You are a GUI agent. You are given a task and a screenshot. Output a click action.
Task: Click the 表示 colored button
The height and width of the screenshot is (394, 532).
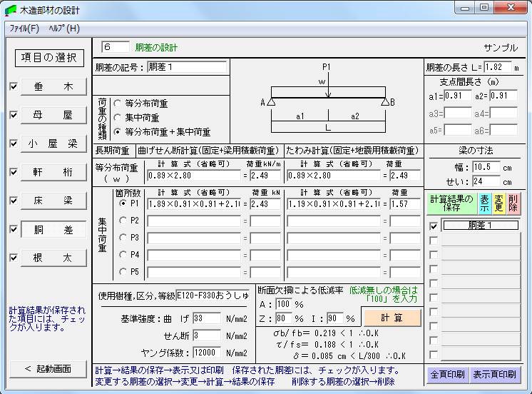485,203
